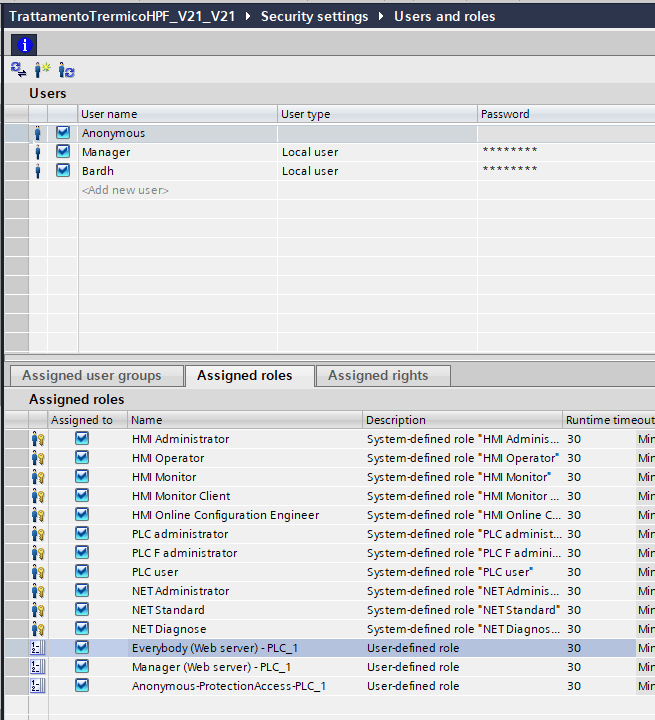Uncheck the HMI Administrator role assignment
Image resolution: width=655 pixels, height=720 pixels.
[82, 439]
